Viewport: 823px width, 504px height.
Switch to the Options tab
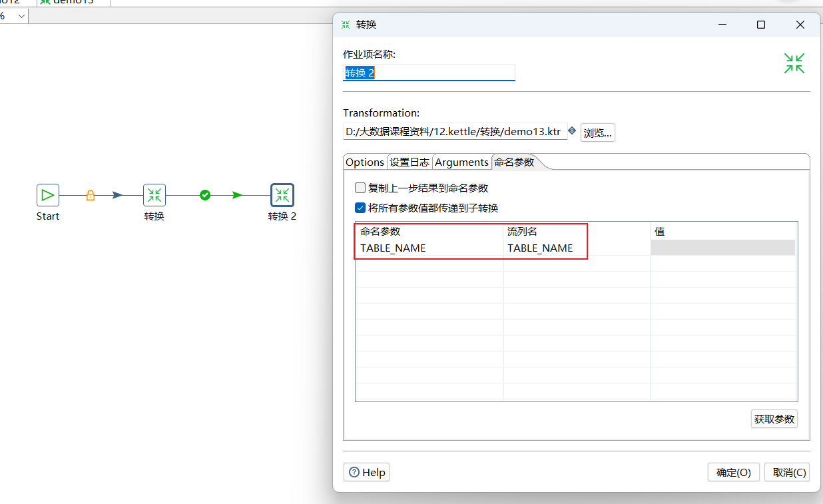(x=365, y=162)
